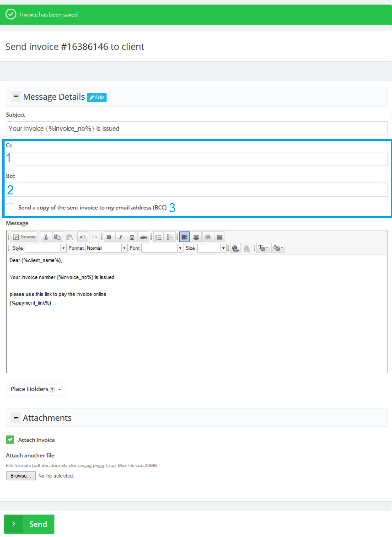Open the text color picker
The height and width of the screenshot is (537, 392).
(x=263, y=248)
